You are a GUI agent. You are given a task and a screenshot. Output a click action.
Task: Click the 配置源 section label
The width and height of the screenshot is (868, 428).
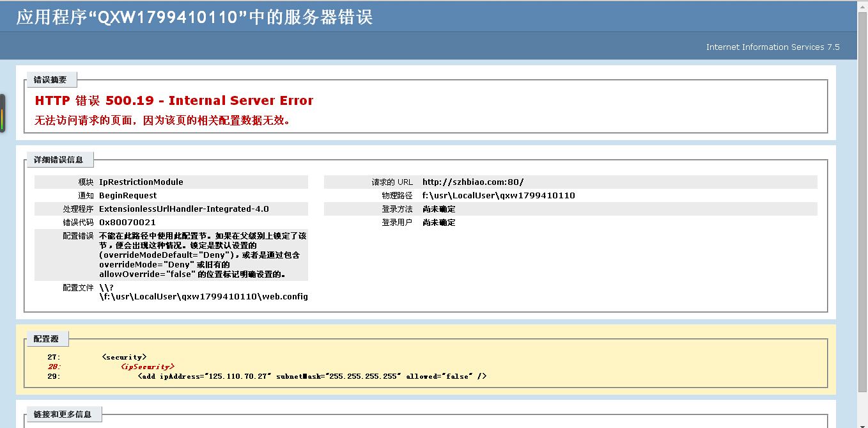[46, 339]
